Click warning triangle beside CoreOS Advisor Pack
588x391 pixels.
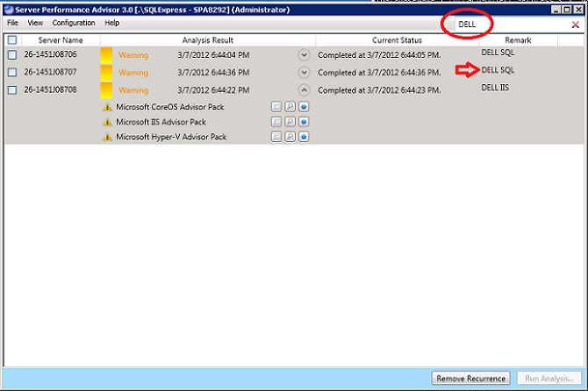pos(107,107)
